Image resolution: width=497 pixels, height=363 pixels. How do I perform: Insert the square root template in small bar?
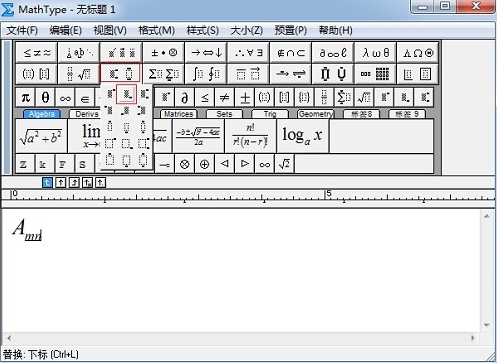364,98
